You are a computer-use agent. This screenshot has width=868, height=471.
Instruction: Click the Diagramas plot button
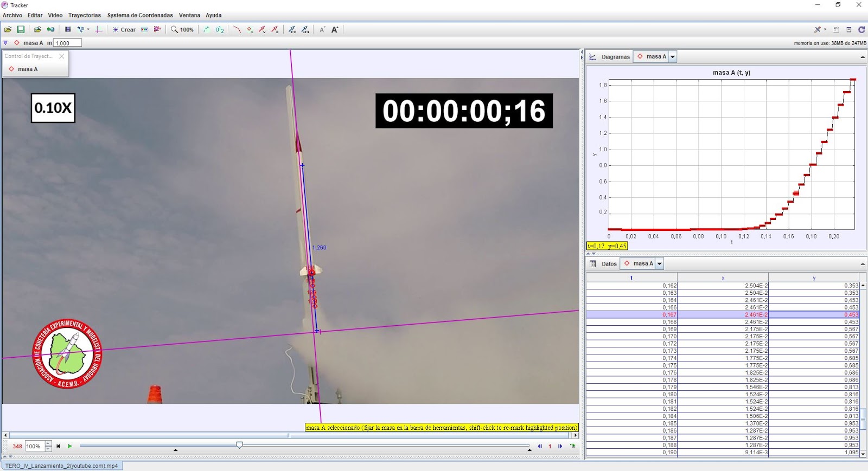pyautogui.click(x=610, y=57)
